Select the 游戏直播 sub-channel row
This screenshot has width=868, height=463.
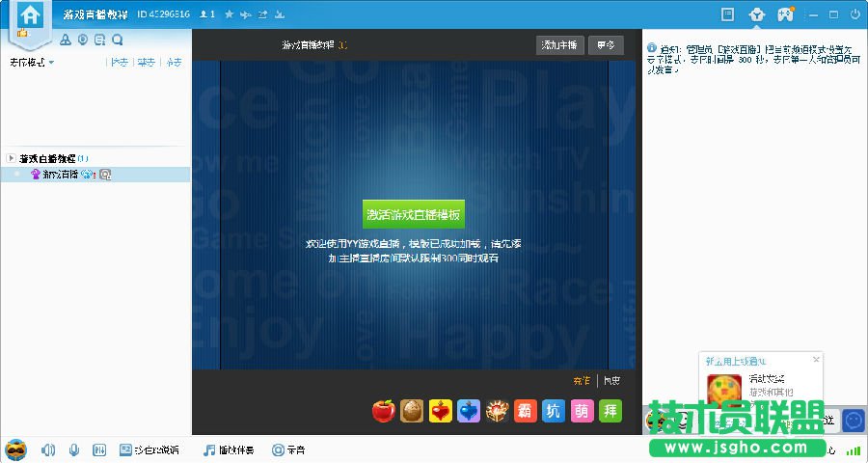[95, 175]
